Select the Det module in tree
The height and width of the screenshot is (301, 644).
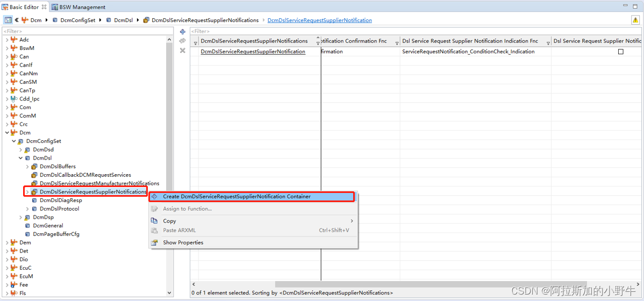24,251
